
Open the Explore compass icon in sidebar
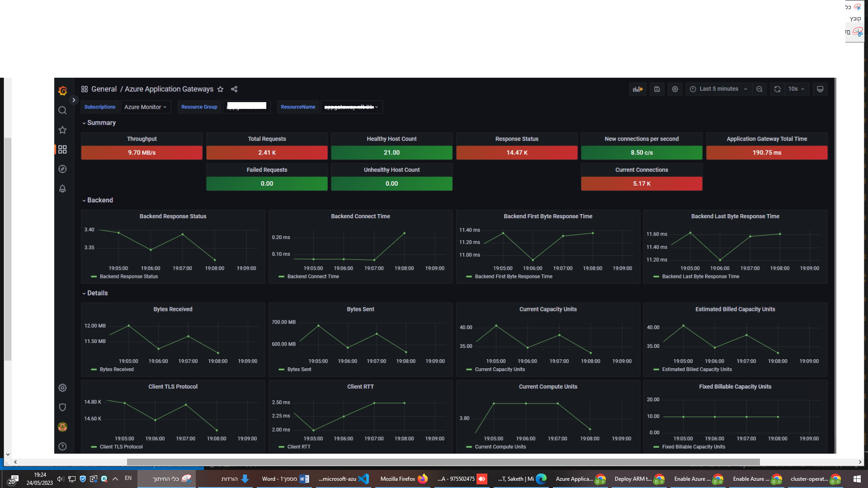62,169
